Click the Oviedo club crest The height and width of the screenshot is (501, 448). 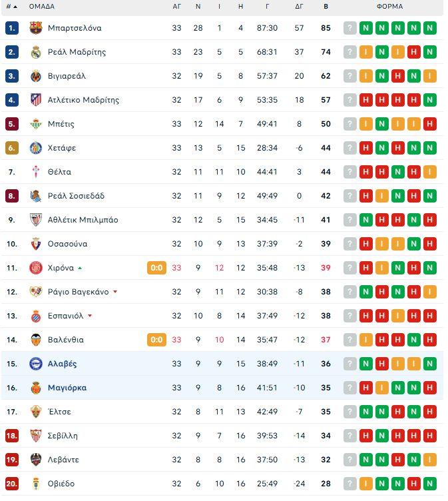[36, 484]
